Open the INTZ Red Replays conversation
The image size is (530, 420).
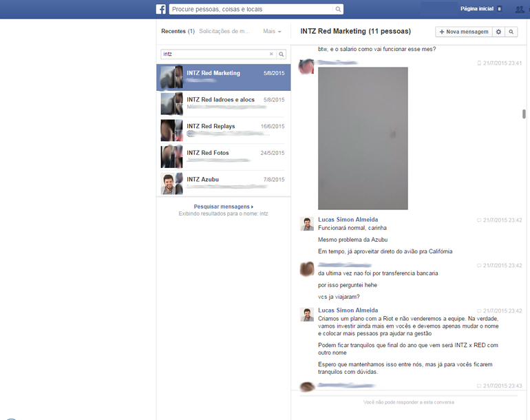pyautogui.click(x=224, y=131)
